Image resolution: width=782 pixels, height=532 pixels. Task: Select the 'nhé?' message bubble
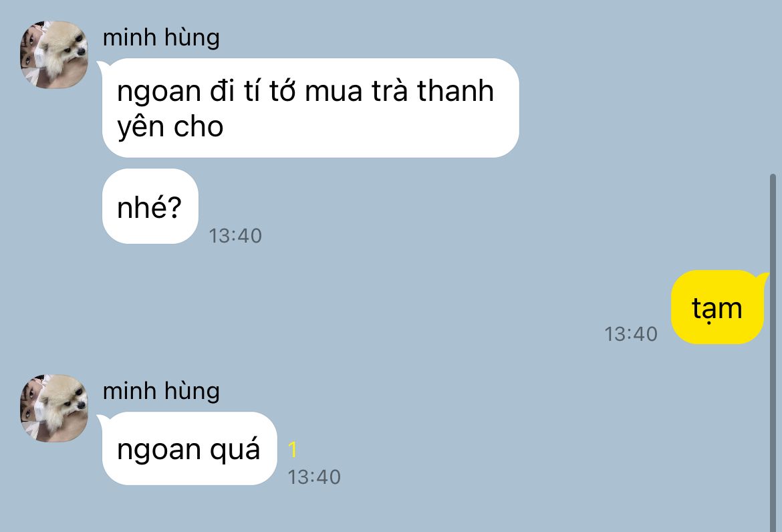pos(150,206)
